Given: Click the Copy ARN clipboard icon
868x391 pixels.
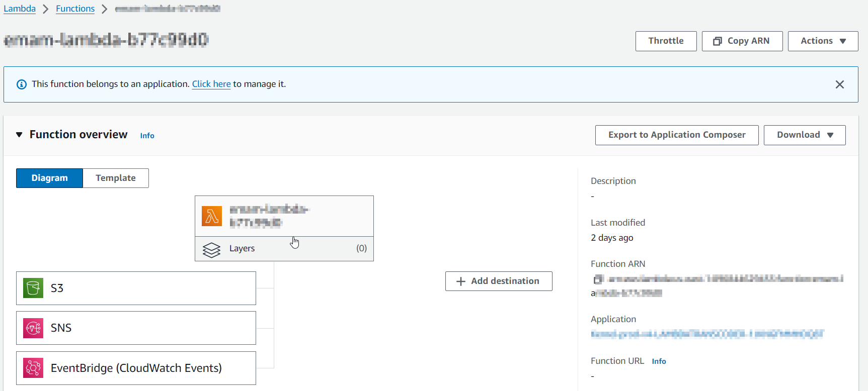Looking at the screenshot, I should [718, 41].
